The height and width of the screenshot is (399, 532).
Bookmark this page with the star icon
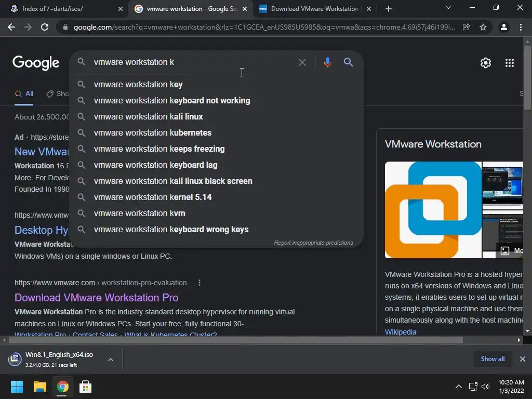tap(483, 27)
